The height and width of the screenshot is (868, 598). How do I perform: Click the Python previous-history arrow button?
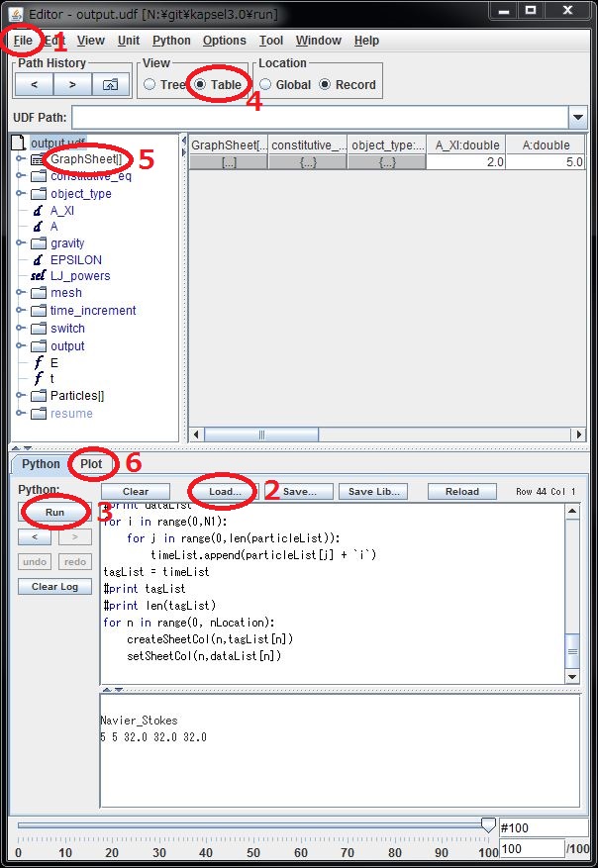(35, 537)
